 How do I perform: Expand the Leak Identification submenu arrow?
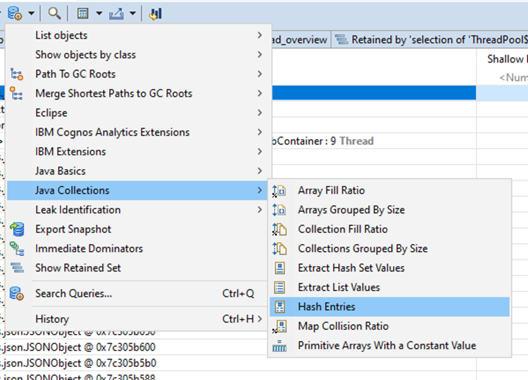[x=260, y=210]
